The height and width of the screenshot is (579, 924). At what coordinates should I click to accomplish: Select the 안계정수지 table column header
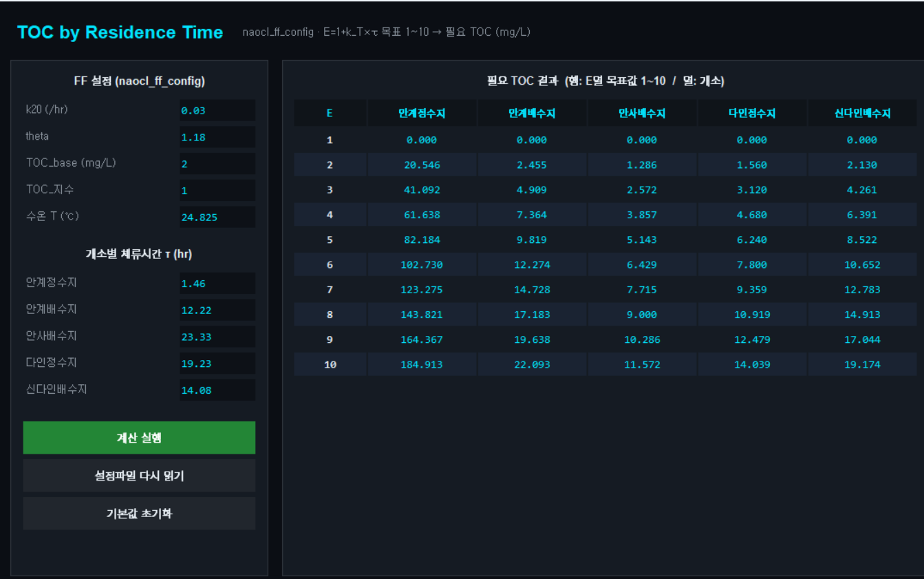(x=422, y=114)
